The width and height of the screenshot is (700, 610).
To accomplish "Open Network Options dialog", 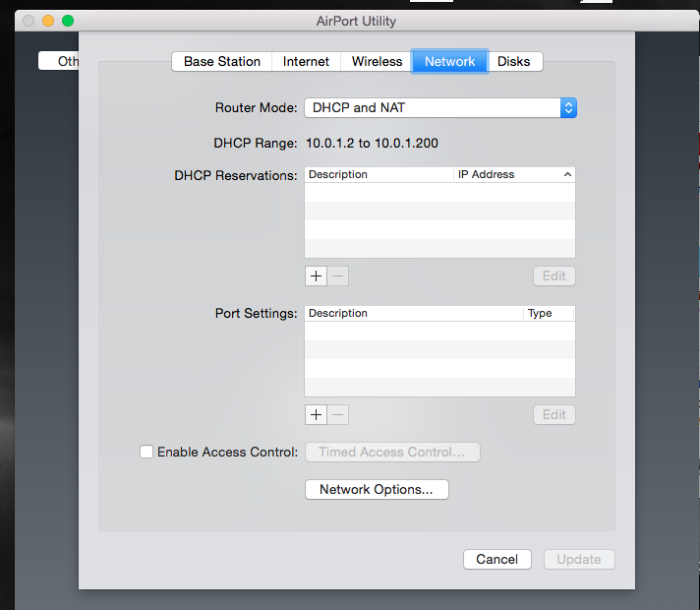I will tap(377, 490).
